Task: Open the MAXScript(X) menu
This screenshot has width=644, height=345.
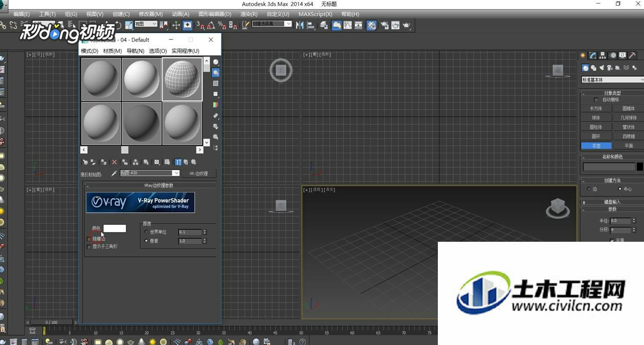Action: coord(315,14)
